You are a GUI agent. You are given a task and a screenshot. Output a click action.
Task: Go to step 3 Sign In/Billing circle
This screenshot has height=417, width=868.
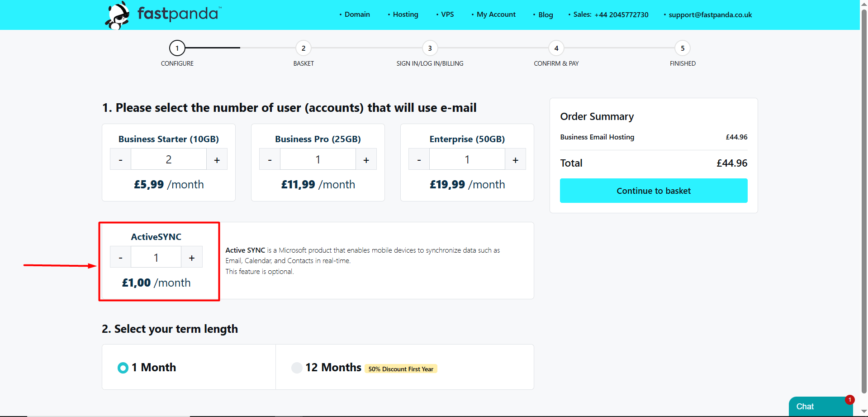pos(430,48)
